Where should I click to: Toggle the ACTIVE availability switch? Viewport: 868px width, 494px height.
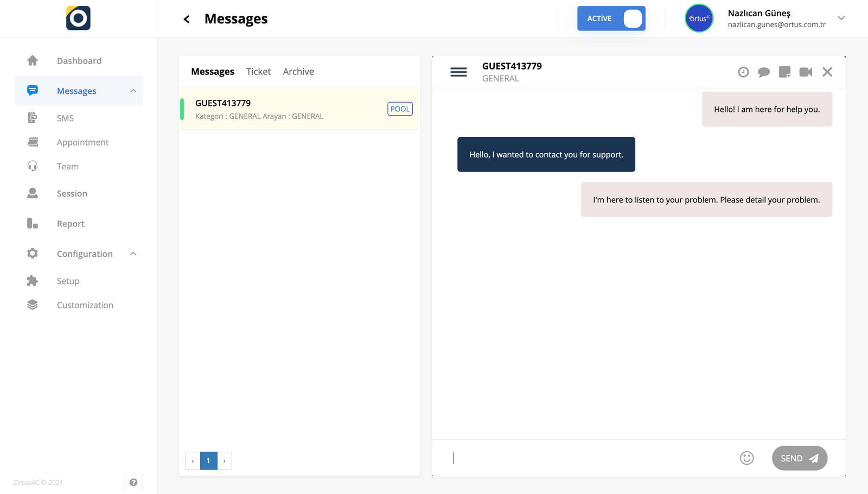[611, 18]
